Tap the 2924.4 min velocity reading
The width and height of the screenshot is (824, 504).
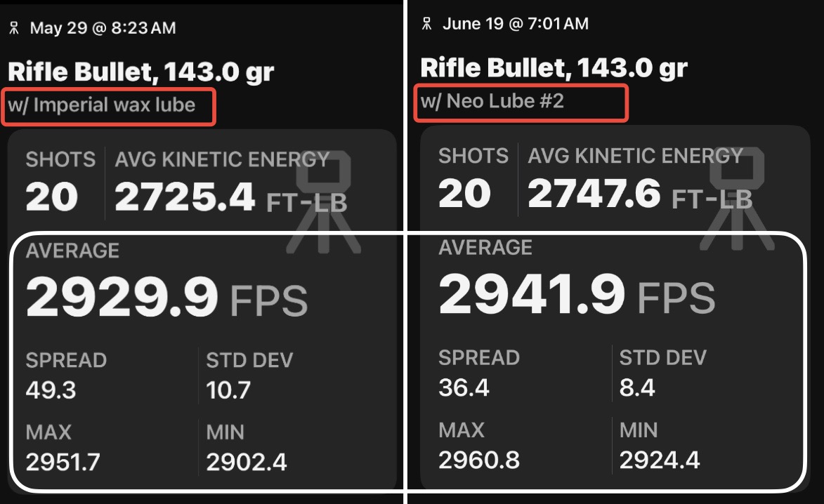pos(660,460)
